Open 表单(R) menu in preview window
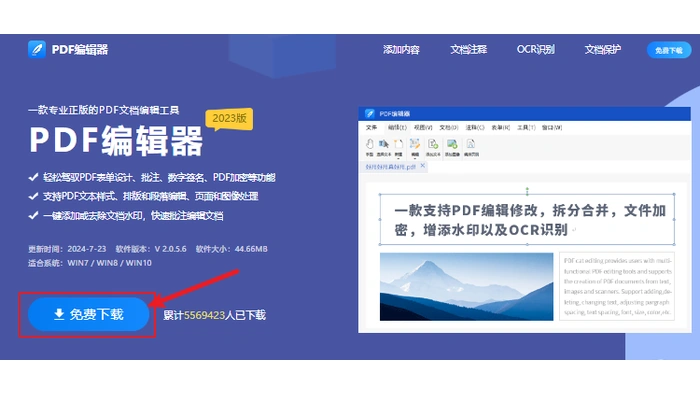This screenshot has width=700, height=395. click(x=500, y=128)
